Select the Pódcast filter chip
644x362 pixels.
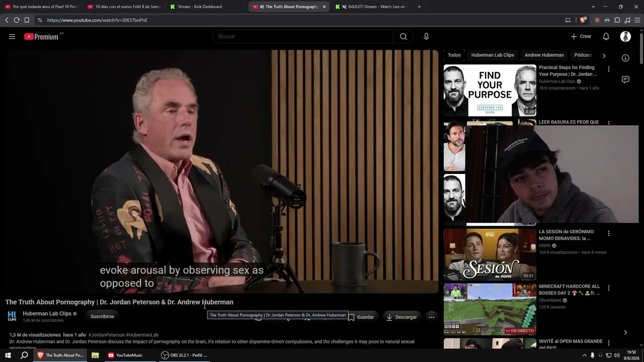tap(583, 55)
